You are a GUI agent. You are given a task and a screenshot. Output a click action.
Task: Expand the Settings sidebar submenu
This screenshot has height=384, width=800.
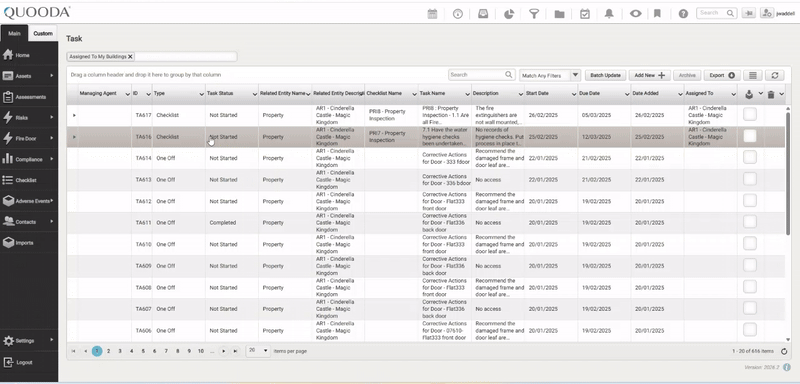52,340
